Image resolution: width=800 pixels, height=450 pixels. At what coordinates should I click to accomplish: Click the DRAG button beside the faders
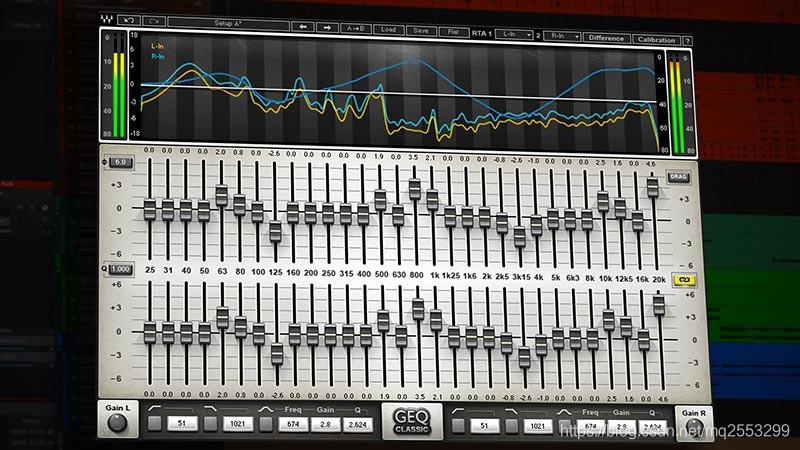(x=679, y=177)
